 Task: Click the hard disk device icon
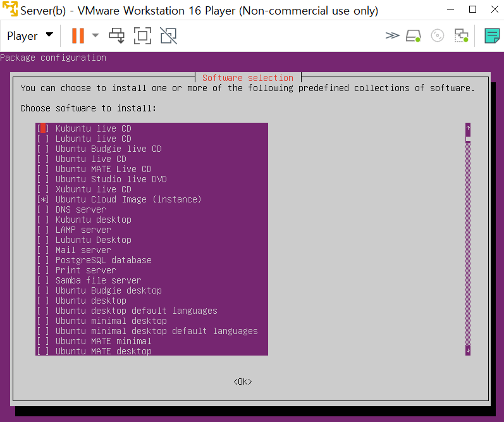click(414, 35)
